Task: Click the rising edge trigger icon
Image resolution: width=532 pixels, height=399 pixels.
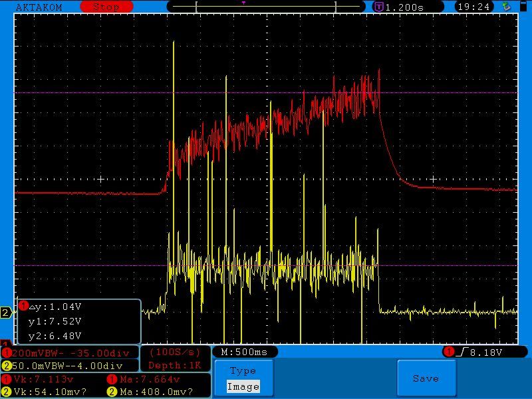Action: click(x=462, y=352)
